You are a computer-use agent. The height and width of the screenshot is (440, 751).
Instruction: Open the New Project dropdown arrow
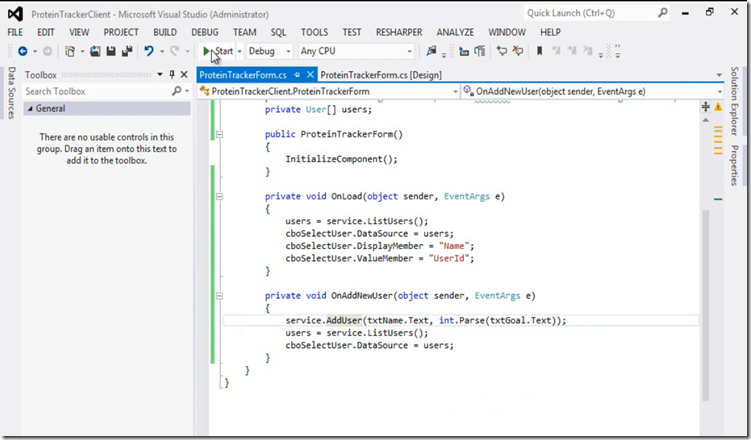[82, 51]
